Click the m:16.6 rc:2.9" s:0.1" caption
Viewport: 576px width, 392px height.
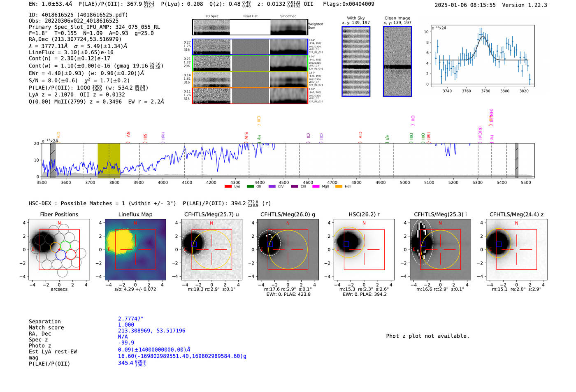pos(440,289)
